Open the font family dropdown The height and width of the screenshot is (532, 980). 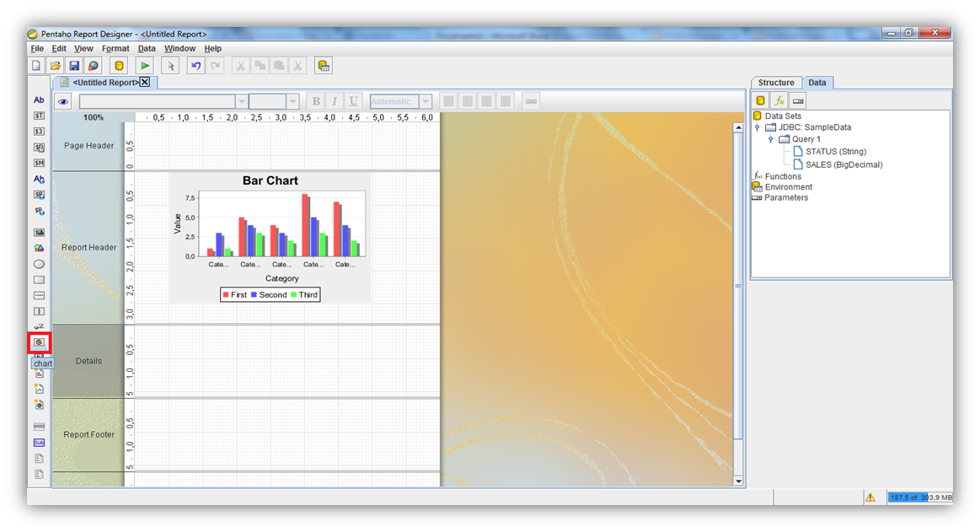pos(242,101)
